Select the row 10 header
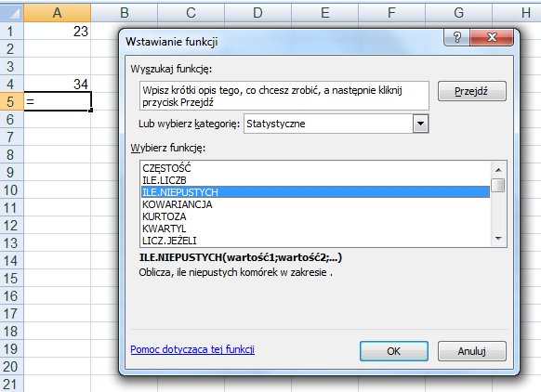 [11, 190]
